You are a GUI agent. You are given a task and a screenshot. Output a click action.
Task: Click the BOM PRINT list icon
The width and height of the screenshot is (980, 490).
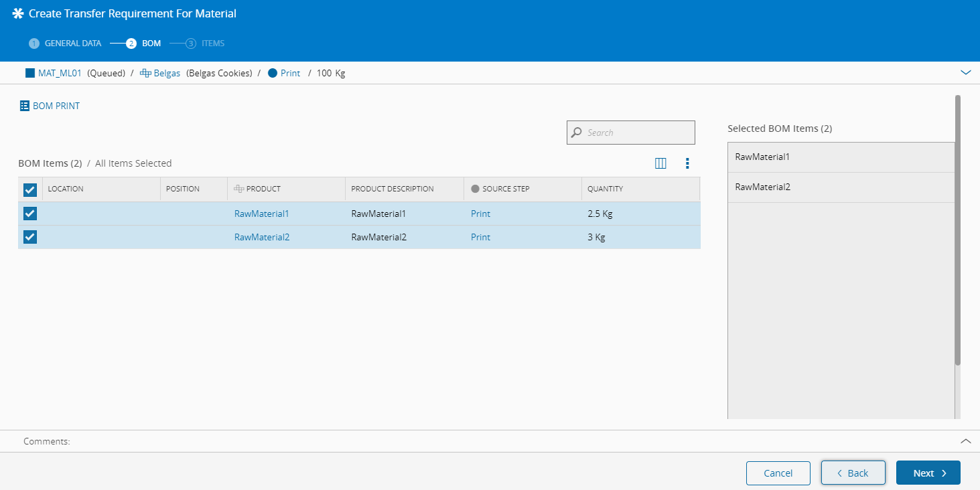click(x=24, y=106)
